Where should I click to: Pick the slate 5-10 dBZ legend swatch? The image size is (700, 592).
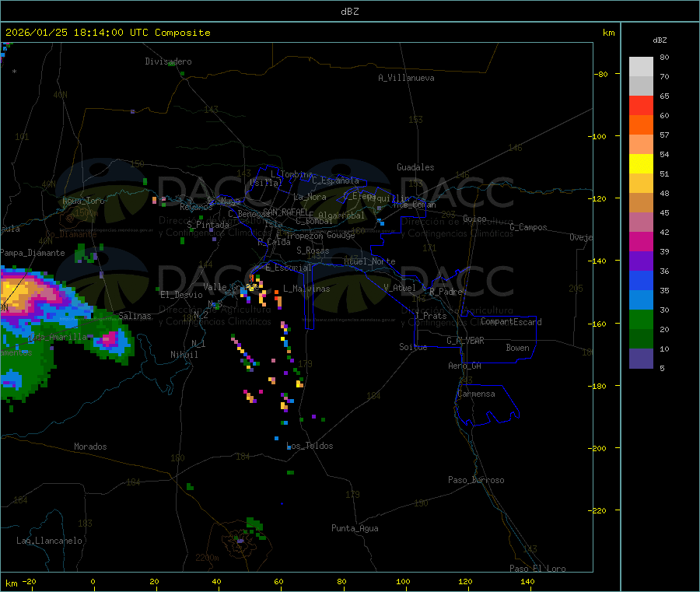641,359
